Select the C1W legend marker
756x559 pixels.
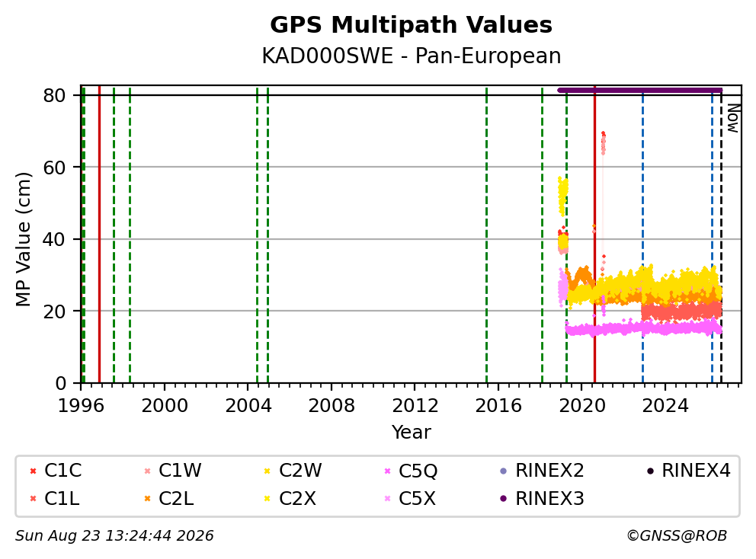click(148, 471)
